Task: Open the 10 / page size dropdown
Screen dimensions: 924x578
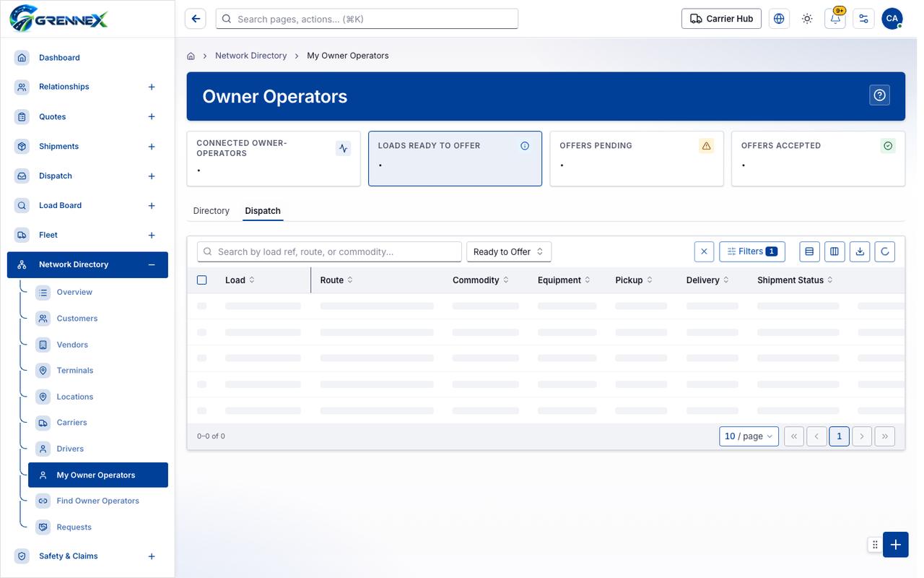Action: tap(749, 436)
